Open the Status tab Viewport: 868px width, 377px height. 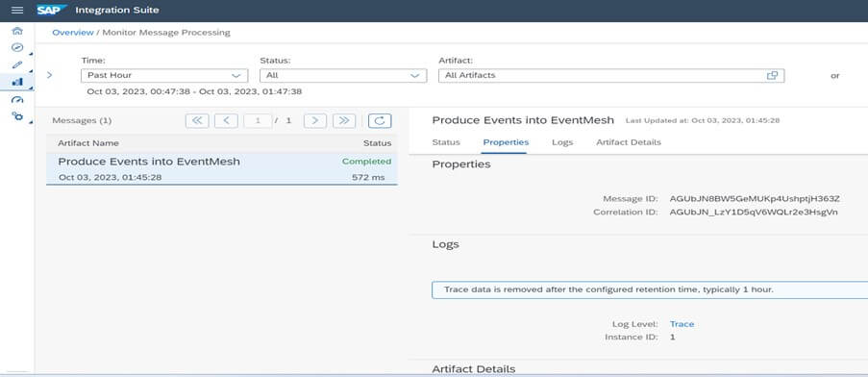coord(446,142)
